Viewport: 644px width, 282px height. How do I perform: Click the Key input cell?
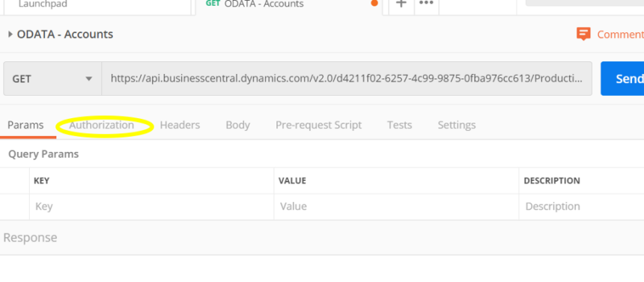point(151,206)
